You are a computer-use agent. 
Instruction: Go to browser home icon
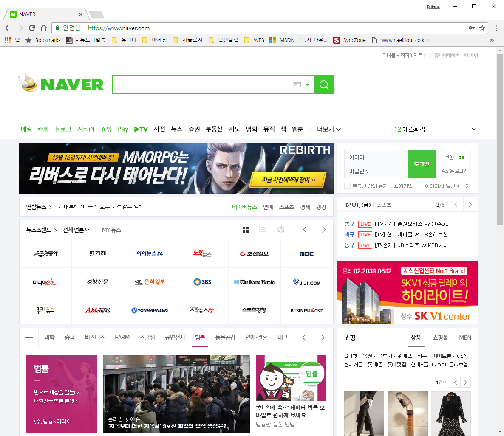(x=44, y=28)
